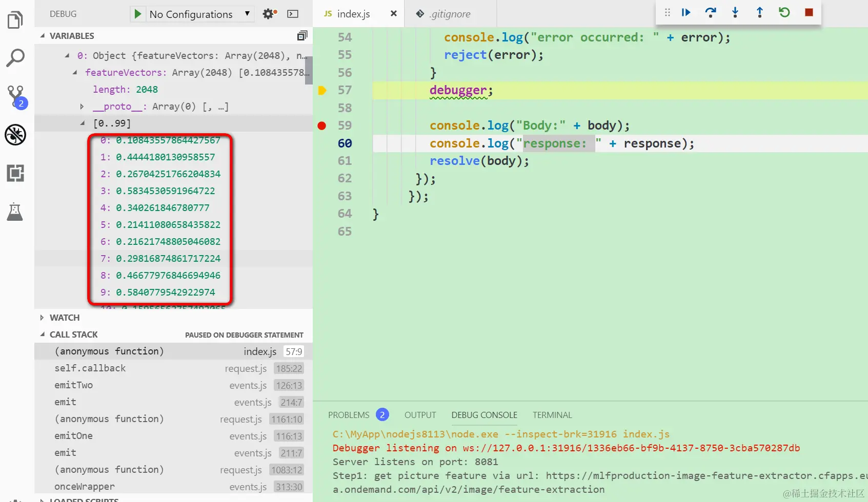Continue debugger execution
Image resolution: width=868 pixels, height=502 pixels.
coord(686,12)
